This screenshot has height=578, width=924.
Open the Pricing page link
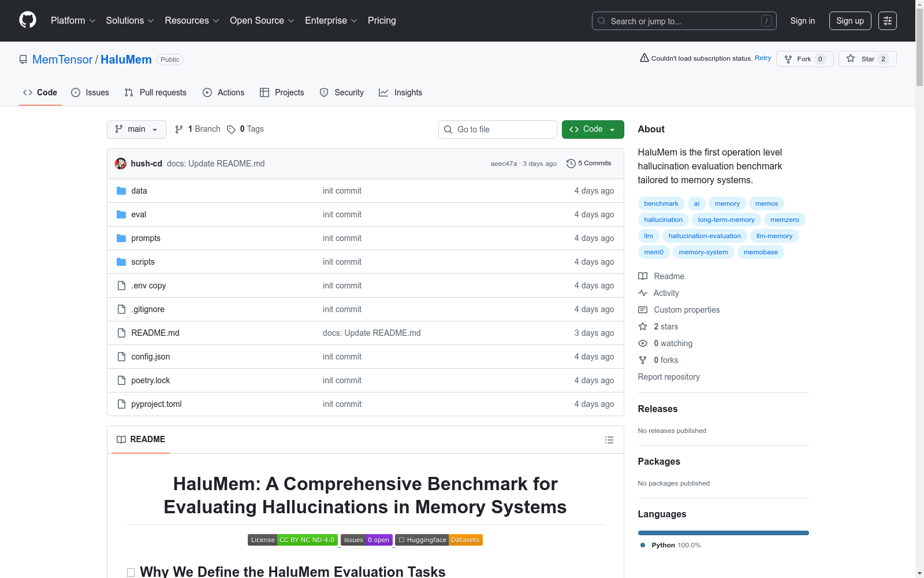[382, 21]
